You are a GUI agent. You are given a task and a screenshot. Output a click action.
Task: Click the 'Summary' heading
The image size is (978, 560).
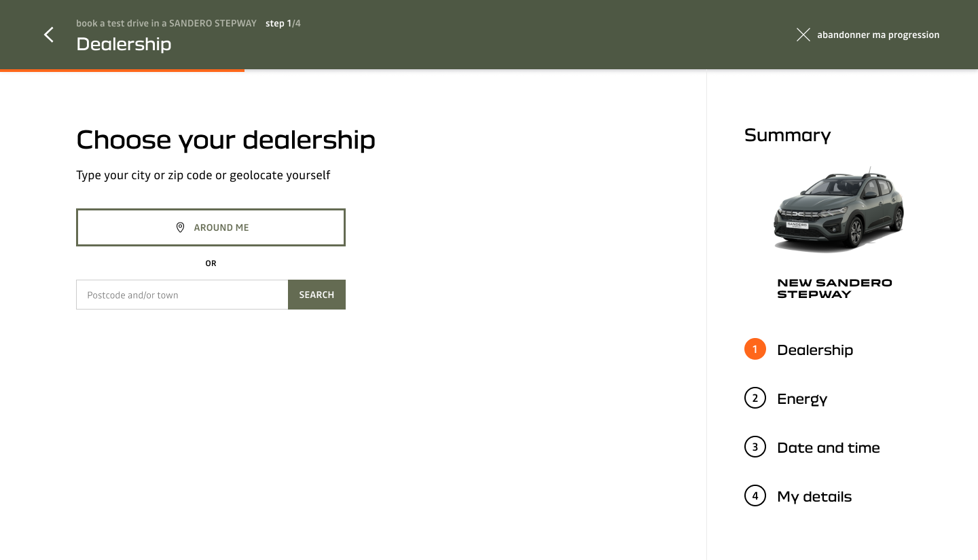click(788, 135)
